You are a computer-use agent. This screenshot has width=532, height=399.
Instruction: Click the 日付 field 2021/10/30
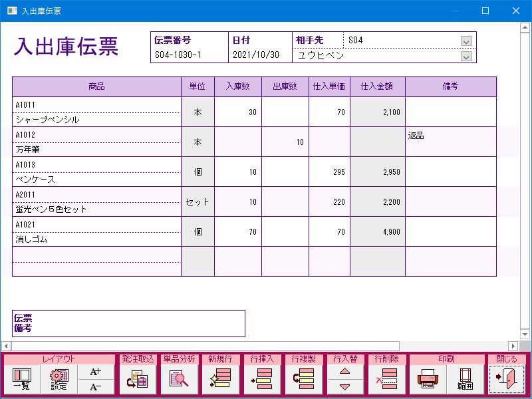pyautogui.click(x=260, y=55)
